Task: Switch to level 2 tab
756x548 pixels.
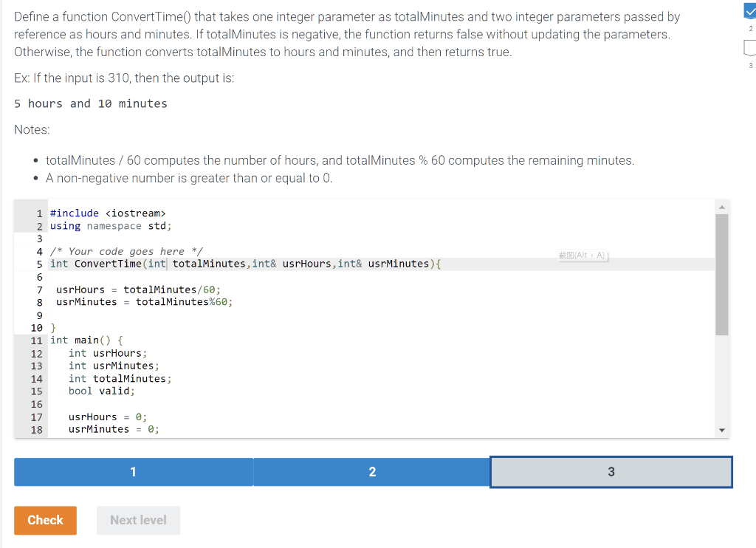Action: point(372,471)
